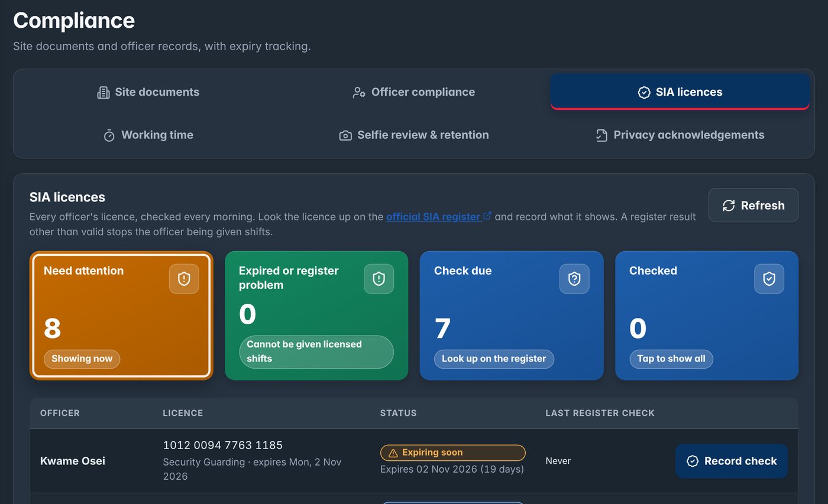Click the document icon beside Privacy acknowledgements

pos(601,135)
